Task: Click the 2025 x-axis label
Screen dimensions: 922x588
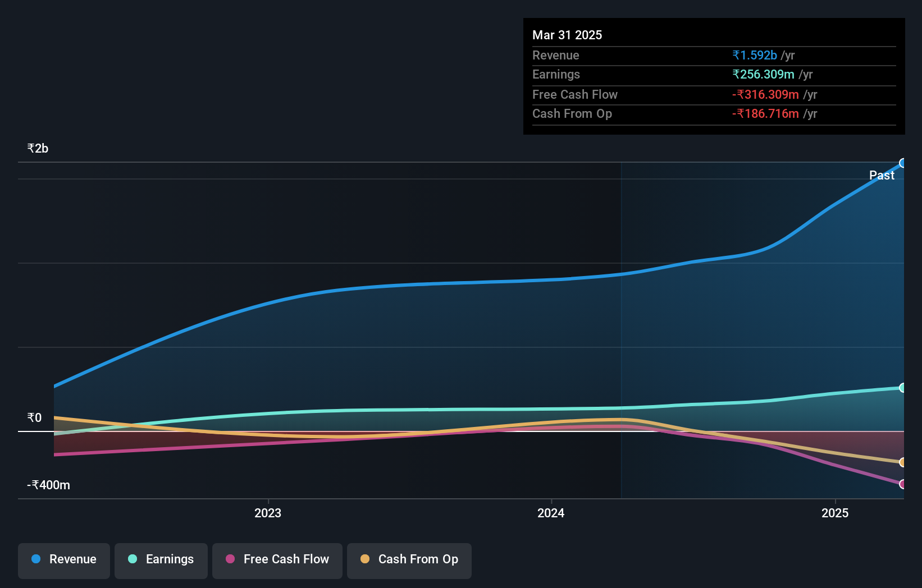Action: click(835, 513)
